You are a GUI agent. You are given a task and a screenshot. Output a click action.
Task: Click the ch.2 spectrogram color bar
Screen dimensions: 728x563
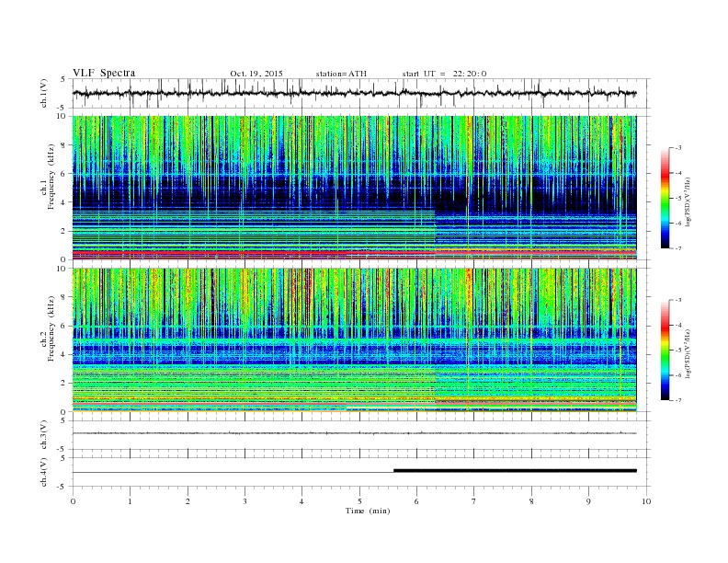tap(665, 350)
